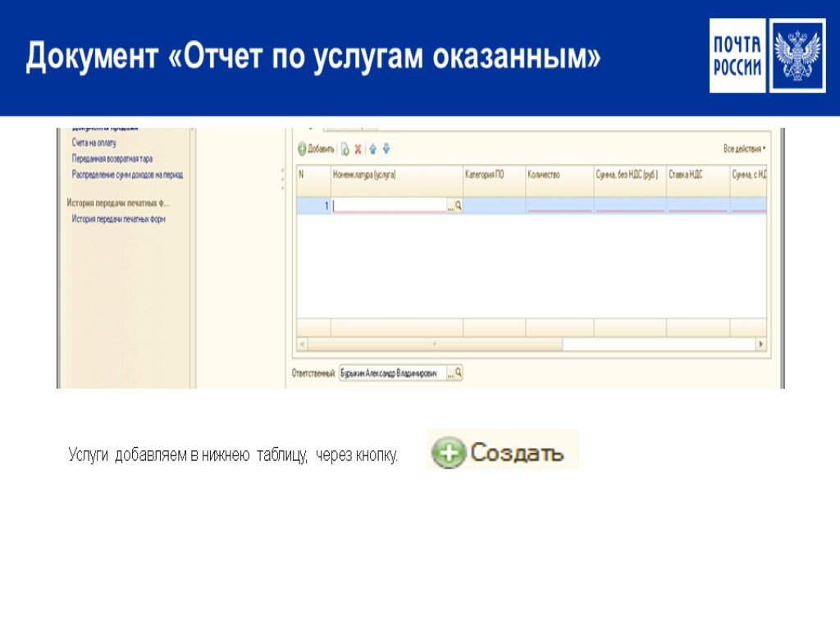Click the ellipsis button of the Ответственный field
This screenshot has width=840, height=630.
click(450, 374)
